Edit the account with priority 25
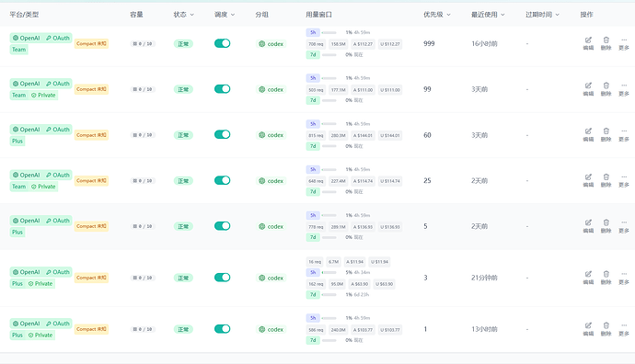The height and width of the screenshot is (364, 635). [588, 180]
